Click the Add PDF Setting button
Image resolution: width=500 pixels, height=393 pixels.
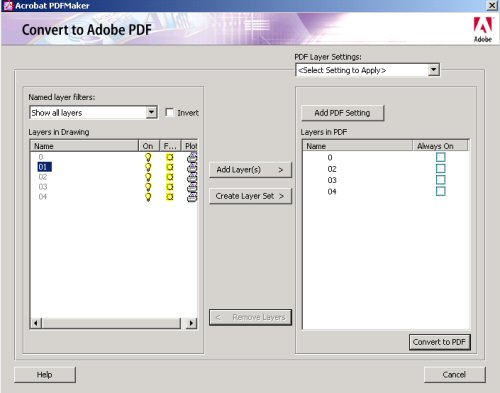click(343, 113)
